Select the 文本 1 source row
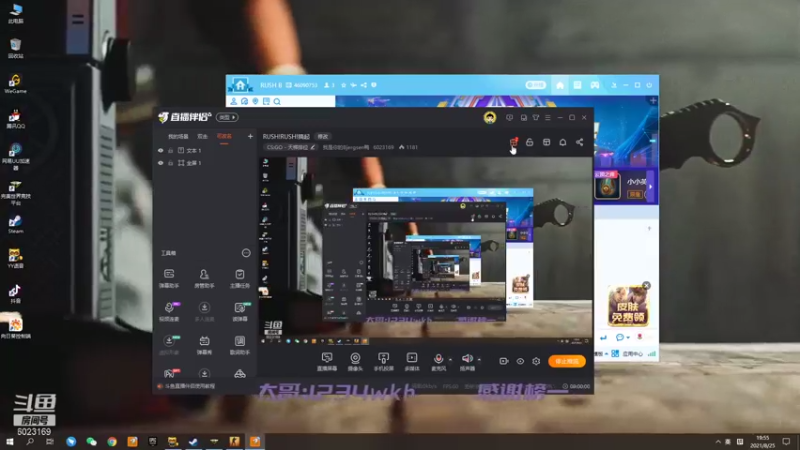 204,151
